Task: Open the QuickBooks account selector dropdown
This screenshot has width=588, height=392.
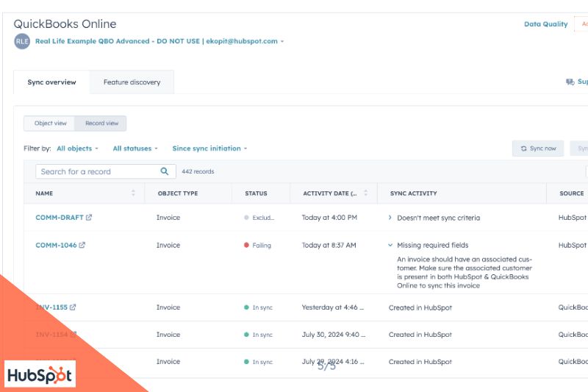Action: click(x=159, y=41)
